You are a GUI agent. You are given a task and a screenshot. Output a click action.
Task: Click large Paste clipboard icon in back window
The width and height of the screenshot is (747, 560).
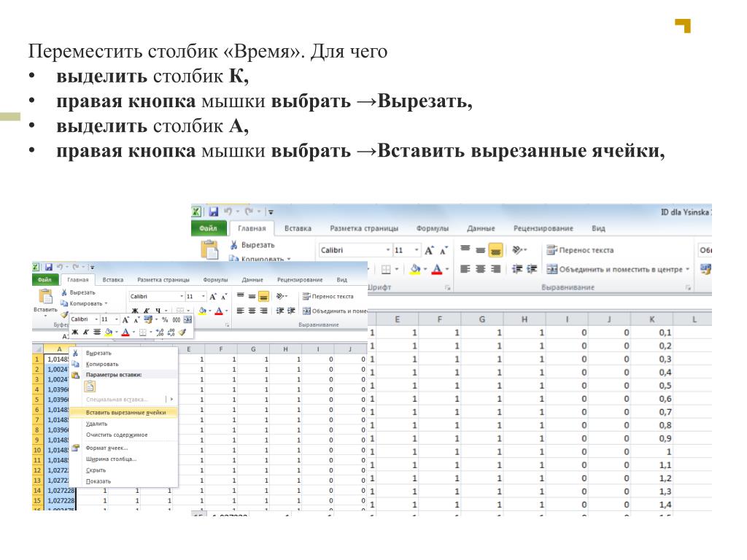click(x=209, y=249)
